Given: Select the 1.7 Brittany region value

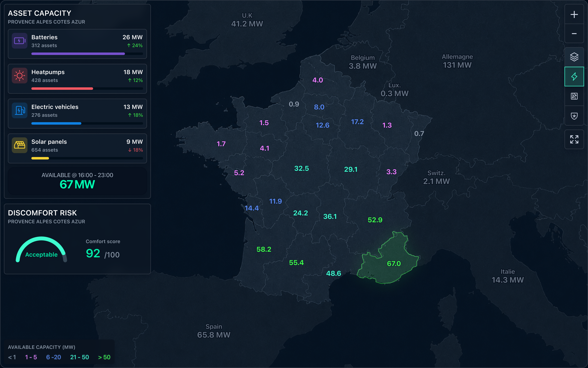Looking at the screenshot, I should pyautogui.click(x=221, y=144).
